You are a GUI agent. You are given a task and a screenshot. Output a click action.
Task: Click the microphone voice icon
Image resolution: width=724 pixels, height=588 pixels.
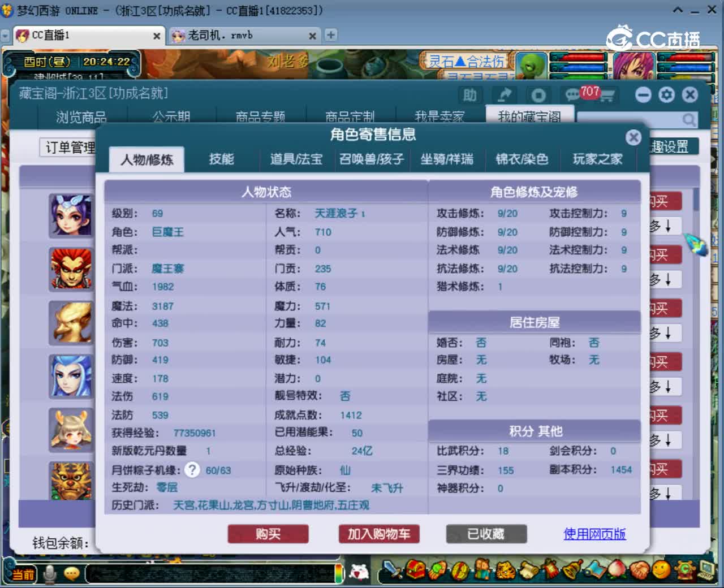click(x=50, y=574)
